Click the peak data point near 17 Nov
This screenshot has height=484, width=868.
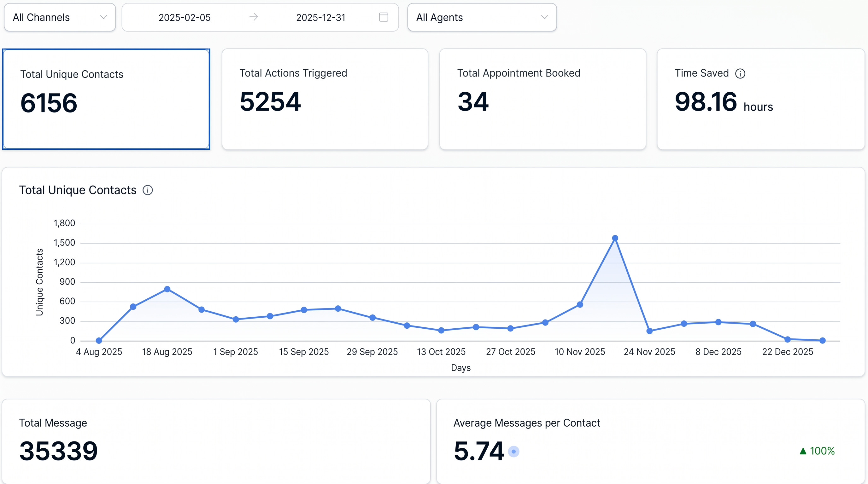pos(615,238)
